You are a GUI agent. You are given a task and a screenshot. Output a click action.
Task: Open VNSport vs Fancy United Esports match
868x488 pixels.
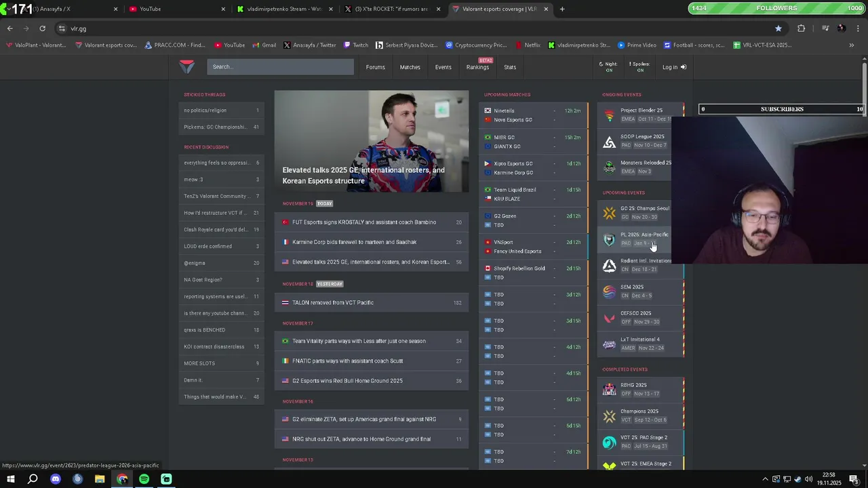(x=534, y=247)
